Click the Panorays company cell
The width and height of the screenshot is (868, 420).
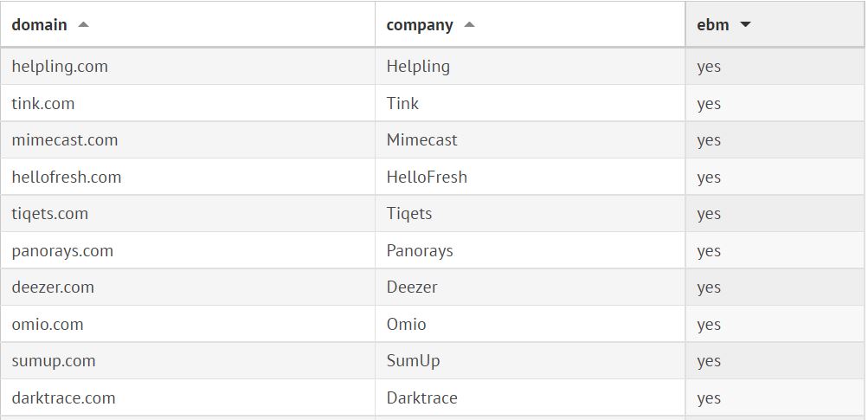click(420, 251)
